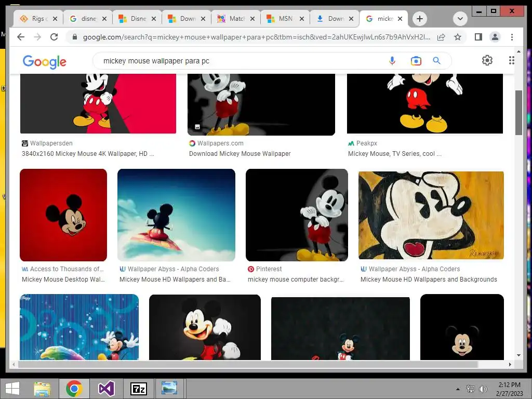532x399 pixels.
Task: Open Pinterest Mickey dark background image
Action: (x=297, y=215)
